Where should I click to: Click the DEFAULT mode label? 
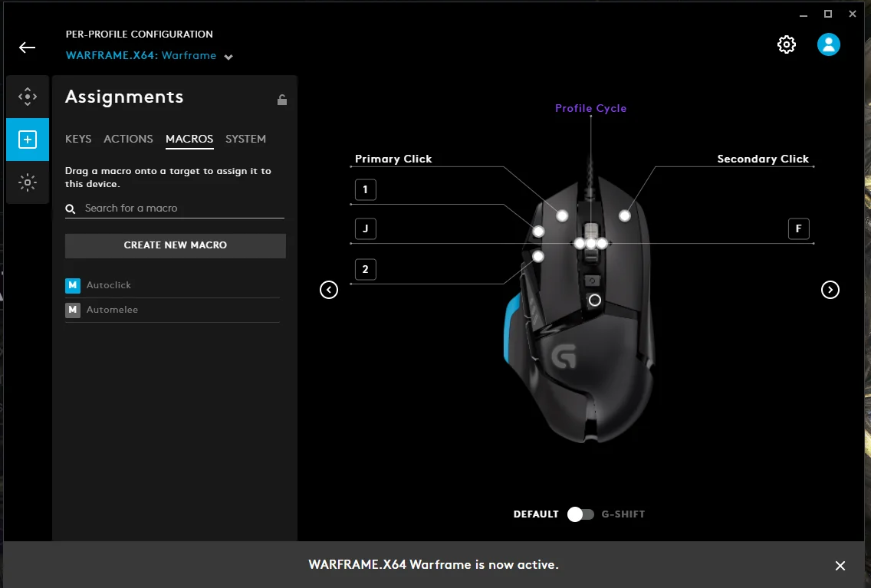(536, 514)
